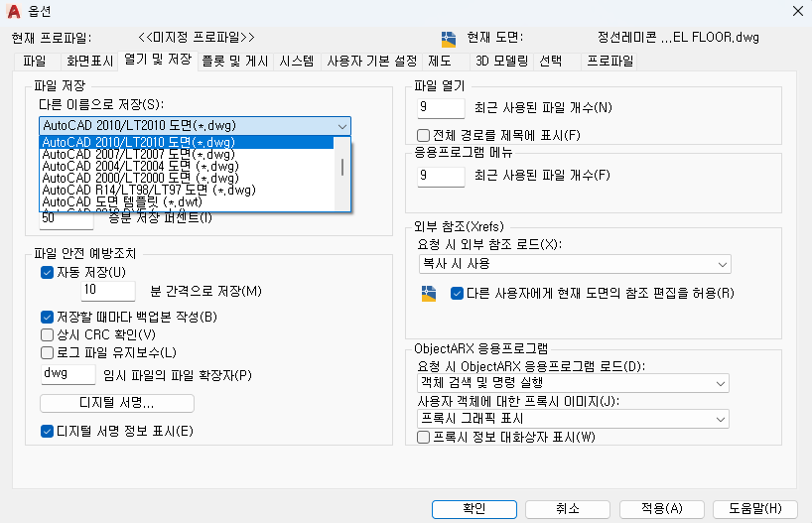The image size is (812, 523).
Task: Switch to 사용자 기본 설정 tab
Action: (x=372, y=62)
